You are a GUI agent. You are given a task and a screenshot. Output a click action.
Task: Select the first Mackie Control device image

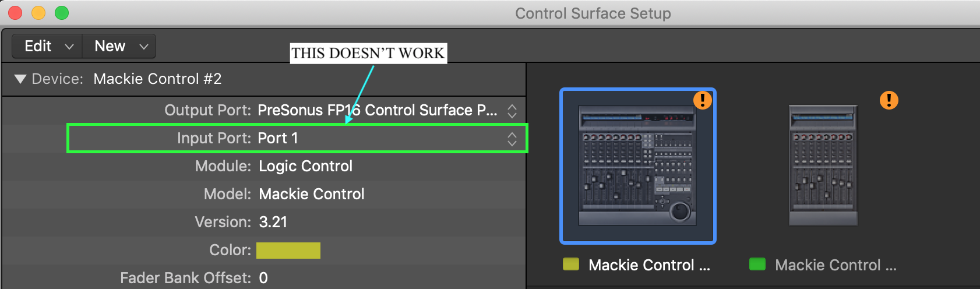pyautogui.click(x=637, y=165)
